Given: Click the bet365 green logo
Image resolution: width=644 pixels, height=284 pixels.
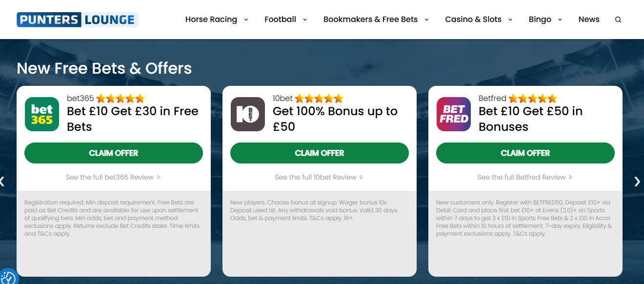Looking at the screenshot, I should point(42,114).
